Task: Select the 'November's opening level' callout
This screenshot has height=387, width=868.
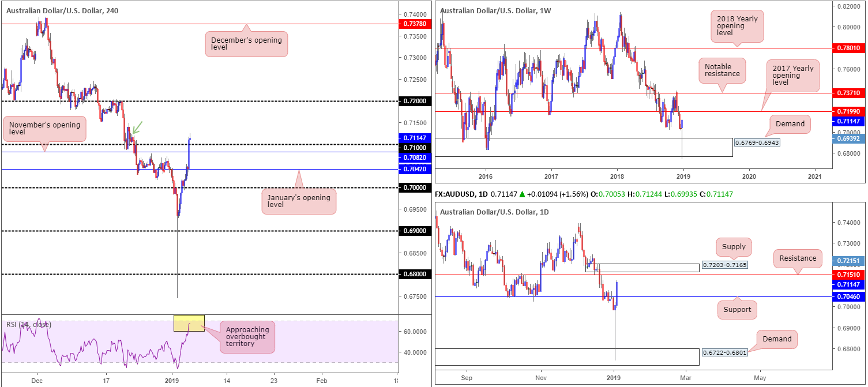Action: 44,129
